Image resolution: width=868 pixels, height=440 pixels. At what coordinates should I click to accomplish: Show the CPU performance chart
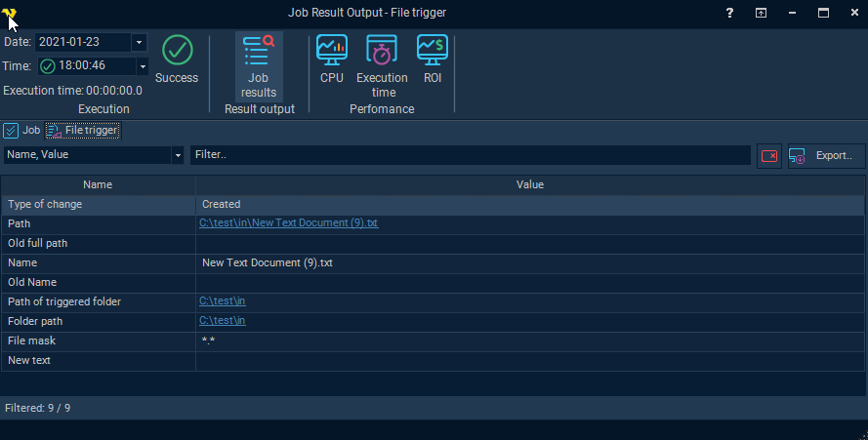pyautogui.click(x=332, y=60)
